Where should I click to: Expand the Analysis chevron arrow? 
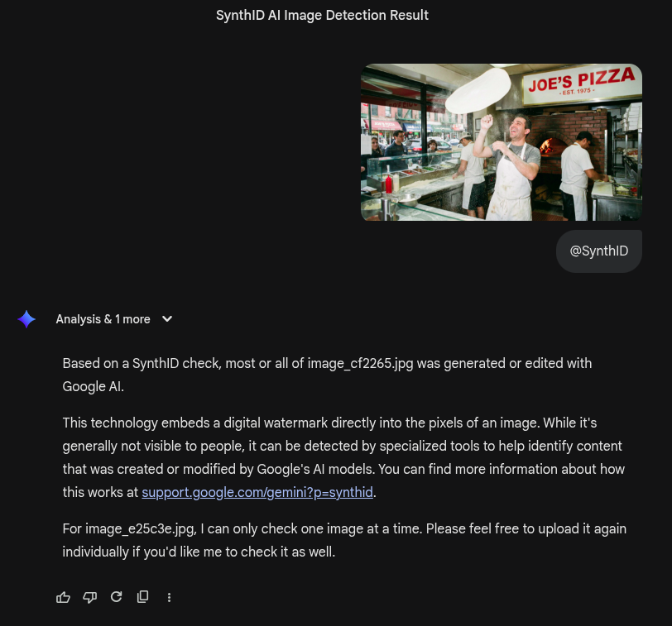point(167,319)
